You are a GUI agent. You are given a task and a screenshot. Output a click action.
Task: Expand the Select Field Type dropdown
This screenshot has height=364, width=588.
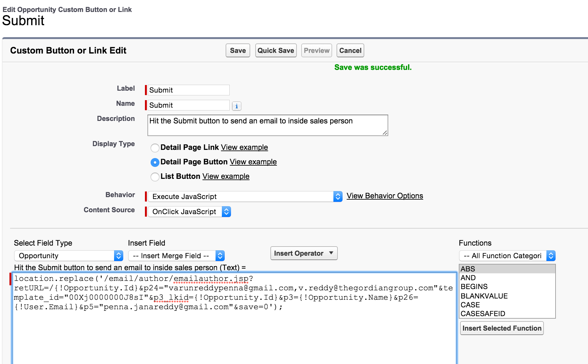68,256
